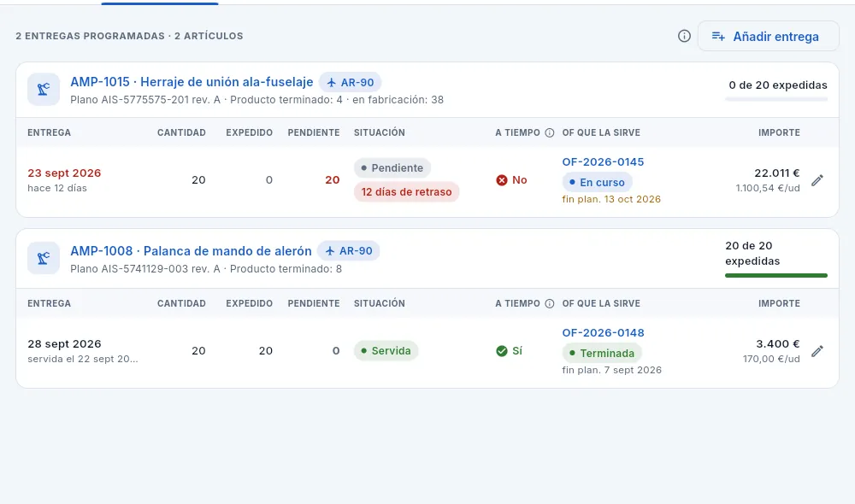Click A TIEMPO info icon in AMP-1015 table

550,132
